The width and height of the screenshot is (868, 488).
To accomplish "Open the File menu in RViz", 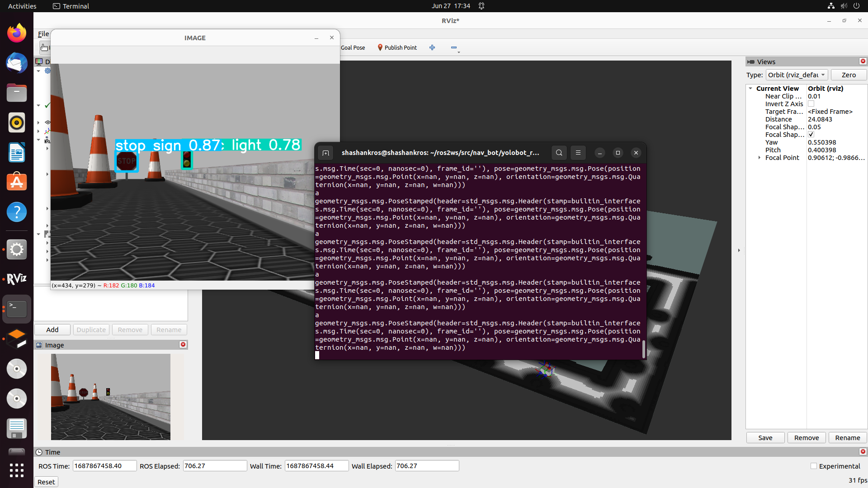I will 43,33.
